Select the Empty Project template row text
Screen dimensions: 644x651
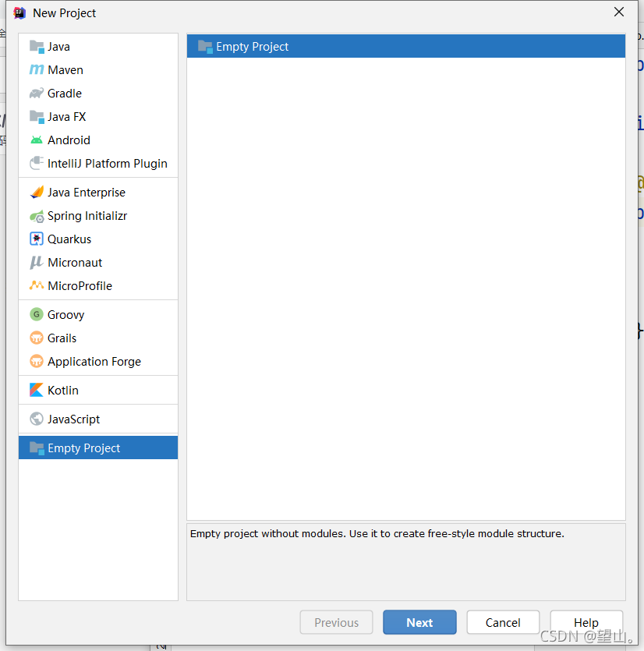tap(252, 47)
